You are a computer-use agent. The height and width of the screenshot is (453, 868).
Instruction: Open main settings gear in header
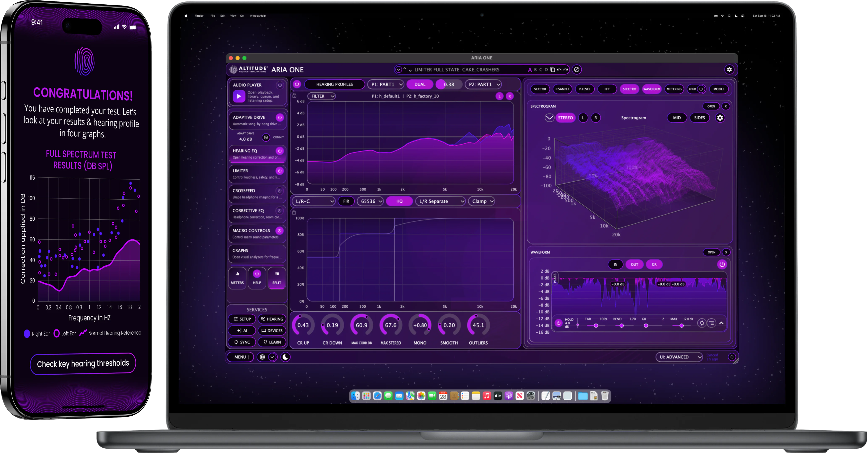(x=729, y=70)
